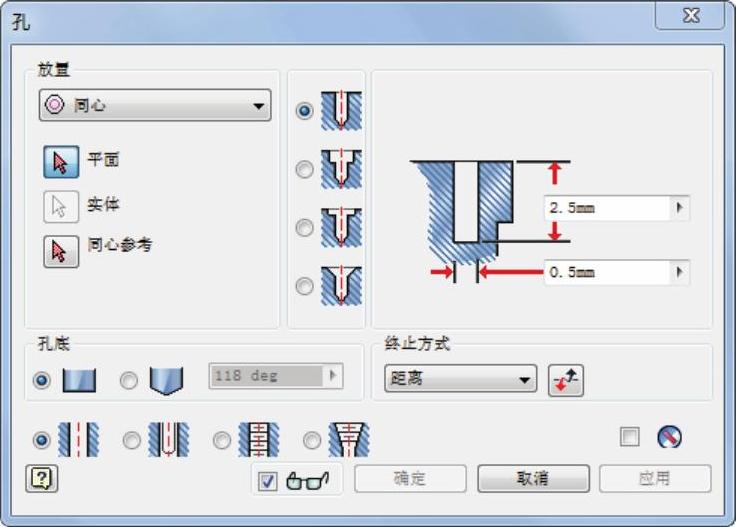Open the help question mark button
Viewport: 736px width, 527px height.
[42, 479]
